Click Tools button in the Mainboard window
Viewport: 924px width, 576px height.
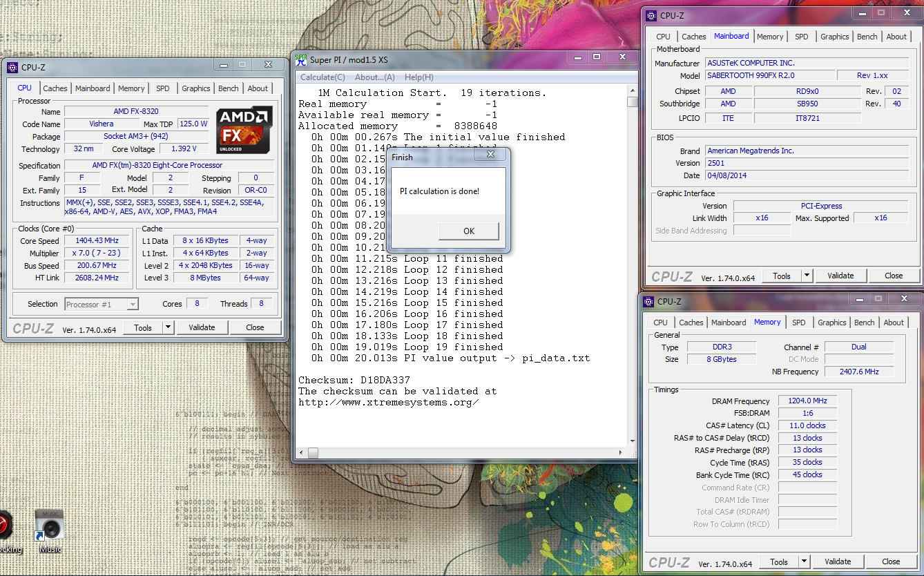pyautogui.click(x=782, y=276)
